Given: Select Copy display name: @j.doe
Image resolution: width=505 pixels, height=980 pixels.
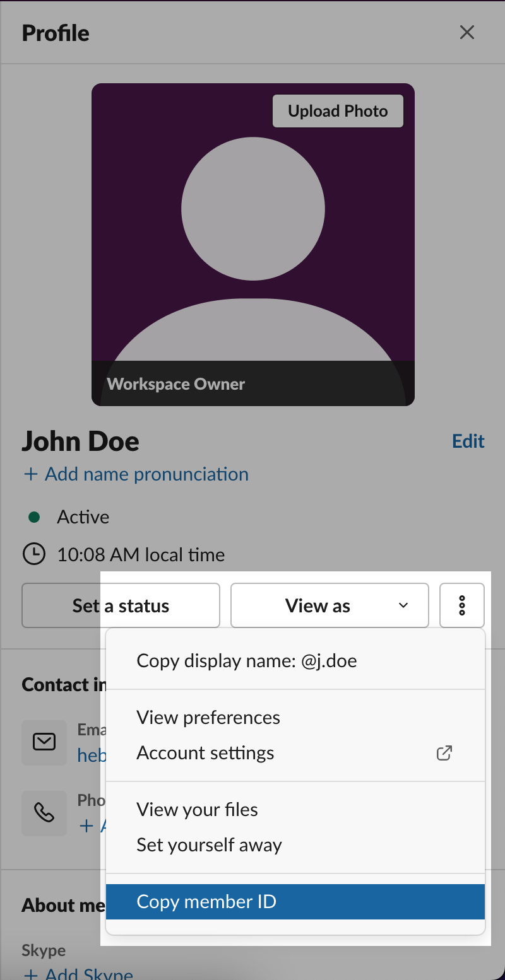Looking at the screenshot, I should click(x=246, y=661).
